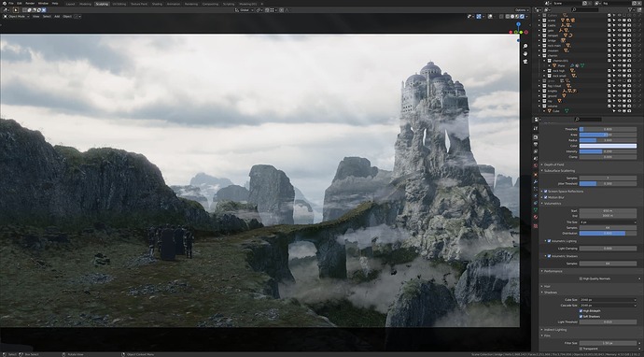Toggle the Motion Blur checkbox
This screenshot has width=644, height=357.
tap(545, 197)
